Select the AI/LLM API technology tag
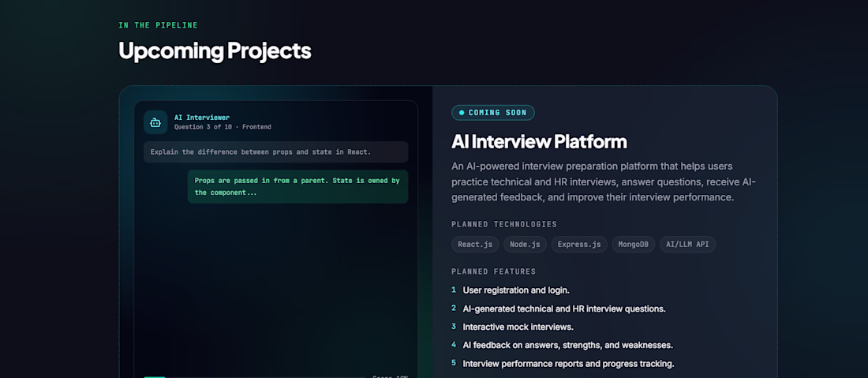This screenshot has height=378, width=868. pos(687,244)
